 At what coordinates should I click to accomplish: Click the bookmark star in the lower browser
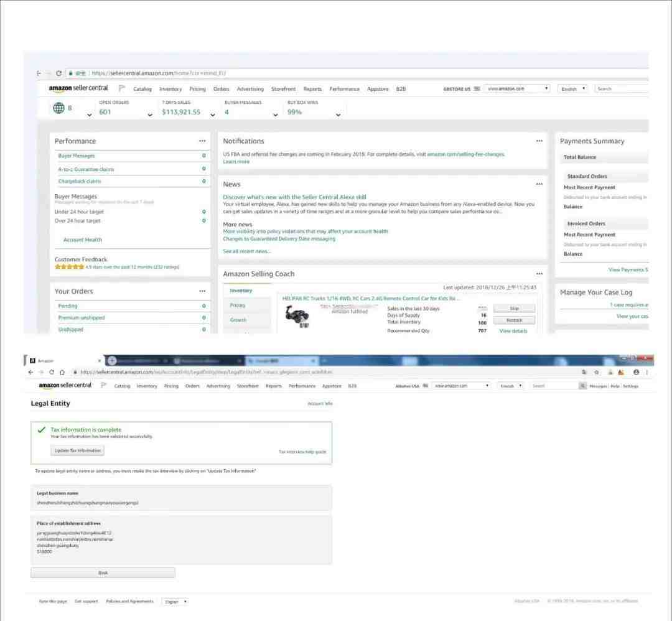[x=596, y=372]
